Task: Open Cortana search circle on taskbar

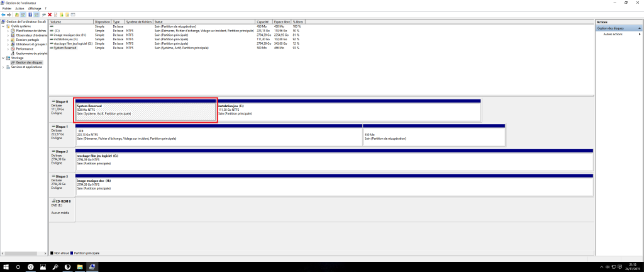Action: [x=18, y=267]
